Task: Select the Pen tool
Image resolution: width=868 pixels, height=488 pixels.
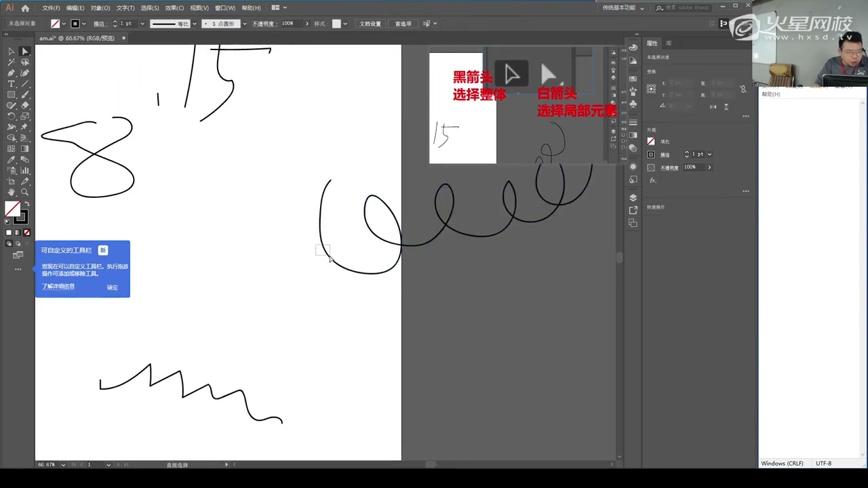Action: [12, 73]
